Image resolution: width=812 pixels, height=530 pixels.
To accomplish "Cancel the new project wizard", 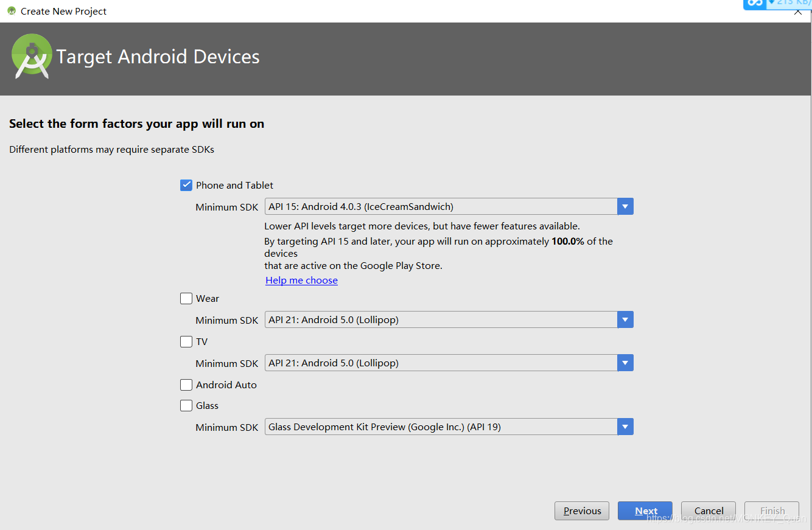I will click(709, 511).
